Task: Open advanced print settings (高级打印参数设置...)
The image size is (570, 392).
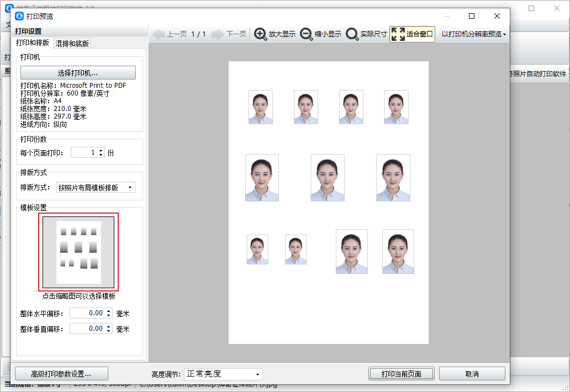Action: 61,374
